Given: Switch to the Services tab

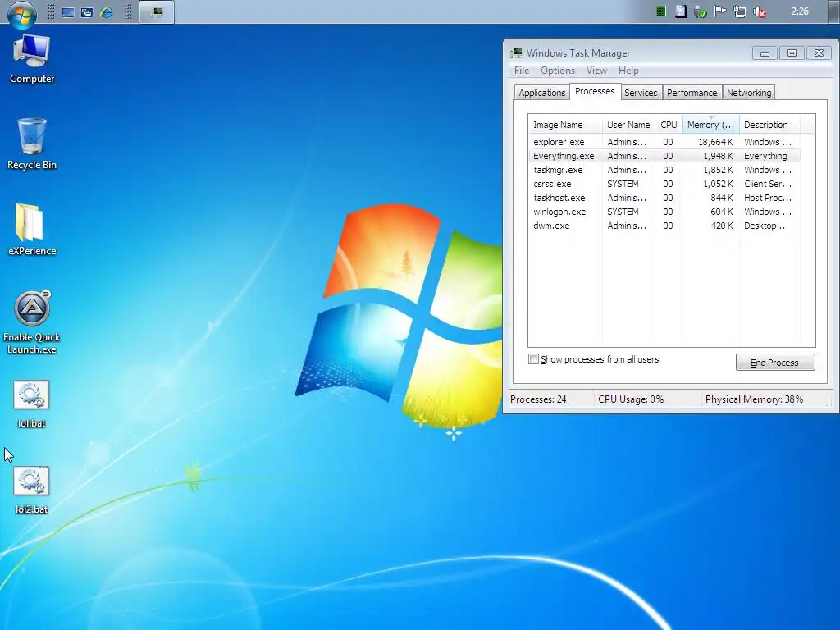Looking at the screenshot, I should point(641,93).
